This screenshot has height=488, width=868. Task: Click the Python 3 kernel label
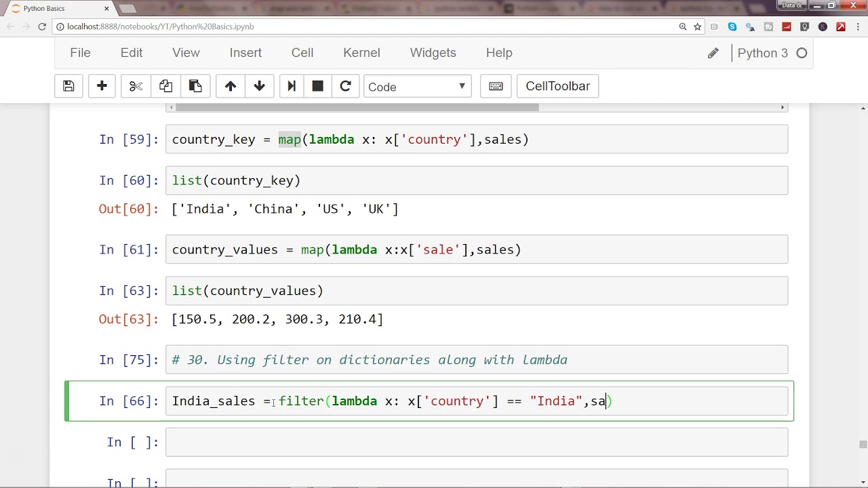763,53
